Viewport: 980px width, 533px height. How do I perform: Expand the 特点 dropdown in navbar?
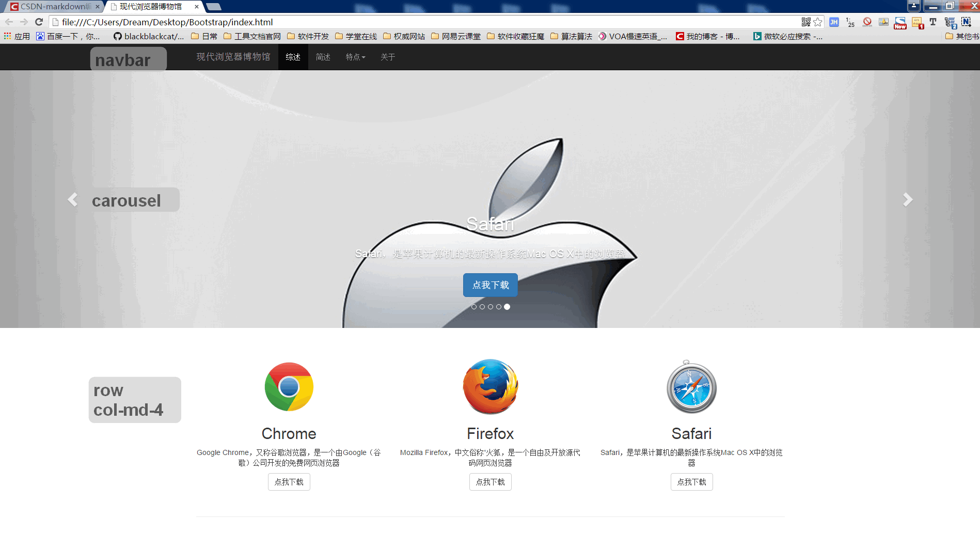tap(355, 57)
